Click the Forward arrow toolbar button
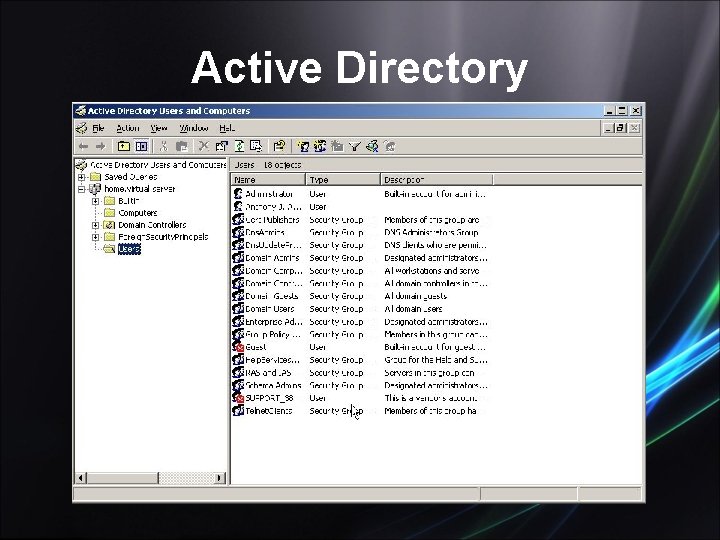 [100, 146]
